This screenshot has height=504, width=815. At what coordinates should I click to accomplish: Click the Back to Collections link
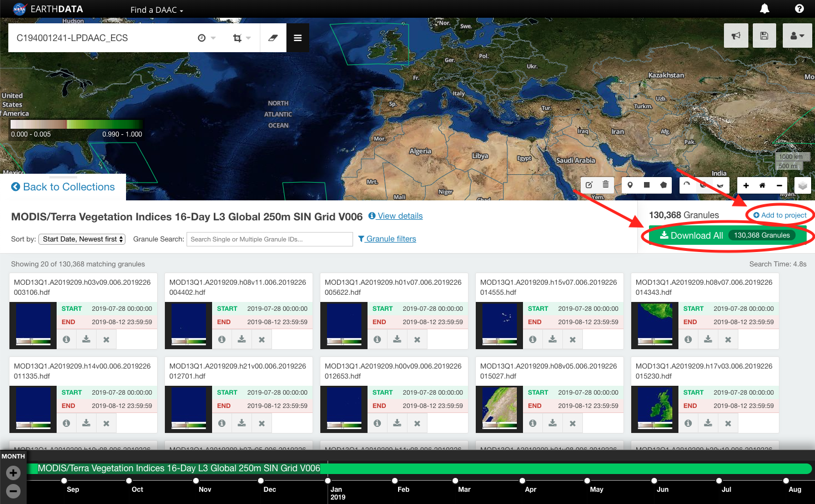click(63, 187)
